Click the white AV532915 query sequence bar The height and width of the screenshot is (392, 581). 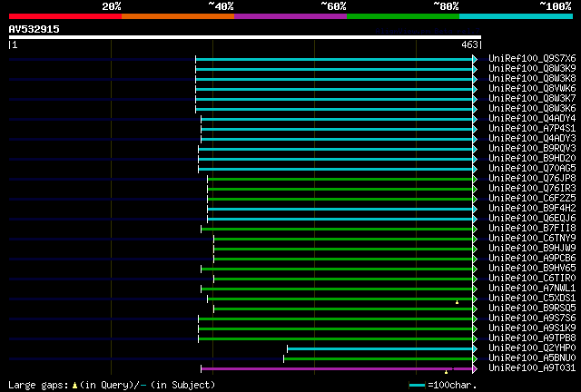(245, 37)
